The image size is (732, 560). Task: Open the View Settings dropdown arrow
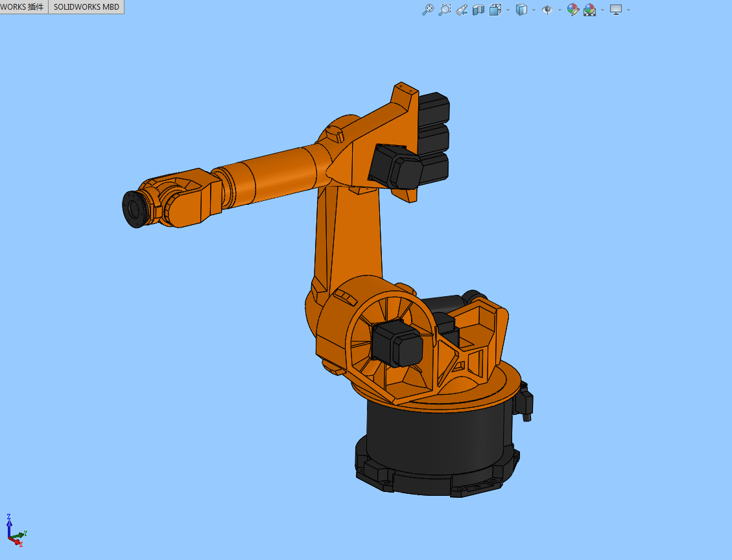tap(628, 10)
